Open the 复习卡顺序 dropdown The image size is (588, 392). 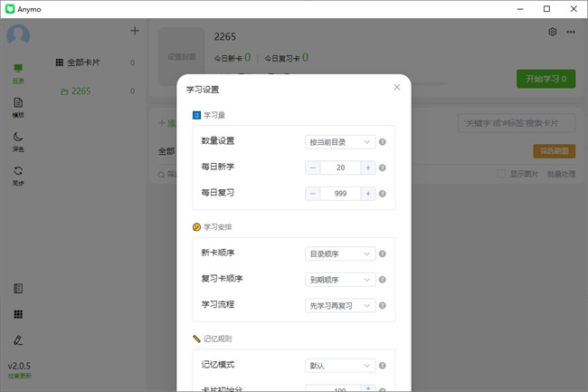pos(340,280)
